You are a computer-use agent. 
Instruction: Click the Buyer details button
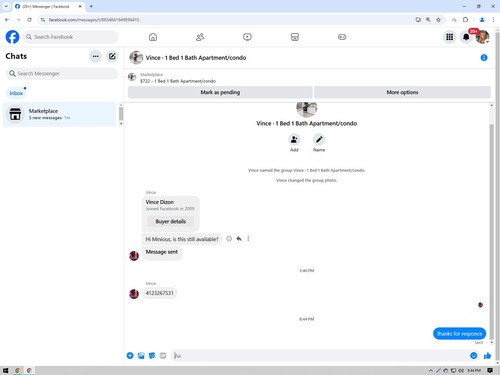pyautogui.click(x=171, y=221)
